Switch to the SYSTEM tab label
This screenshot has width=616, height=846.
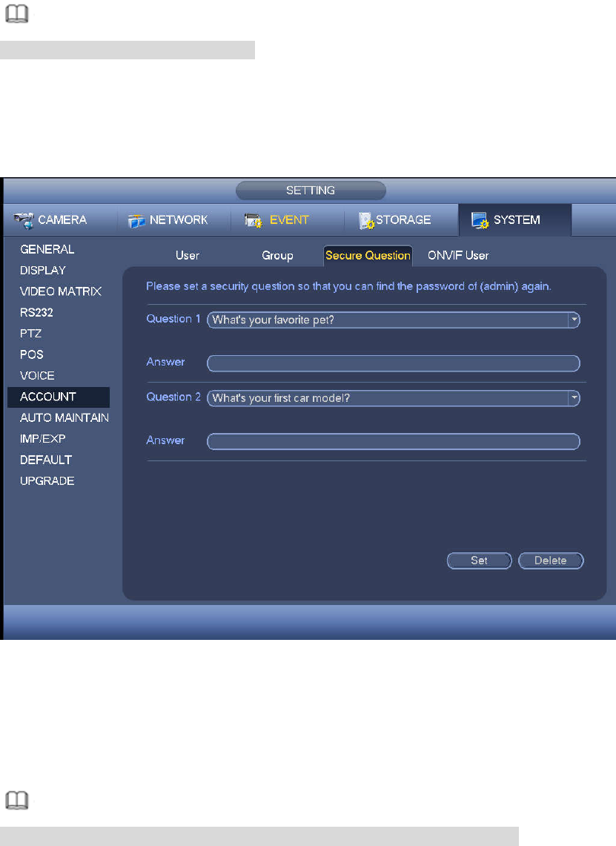(517, 220)
